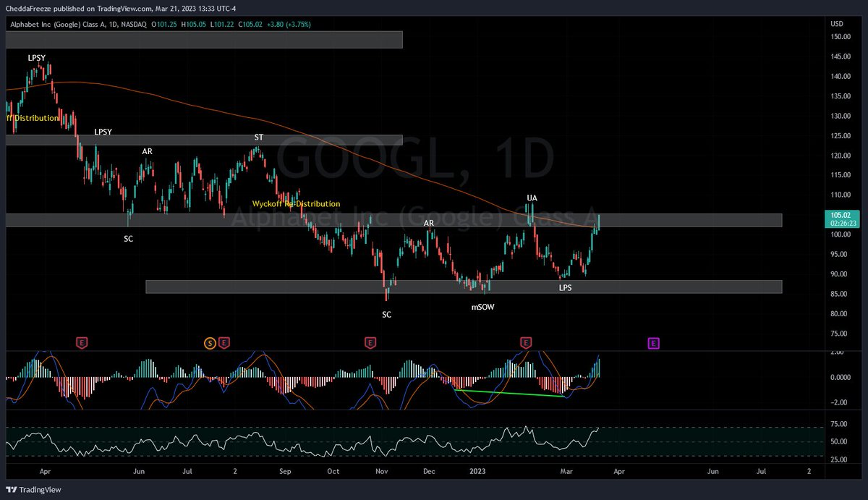Click the Dec label on the time axis

click(429, 471)
